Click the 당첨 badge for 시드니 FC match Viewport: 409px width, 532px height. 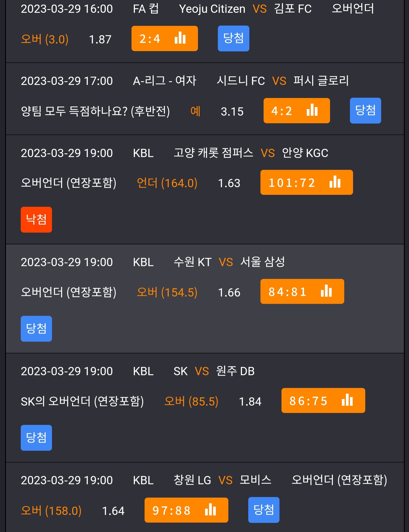[365, 111]
